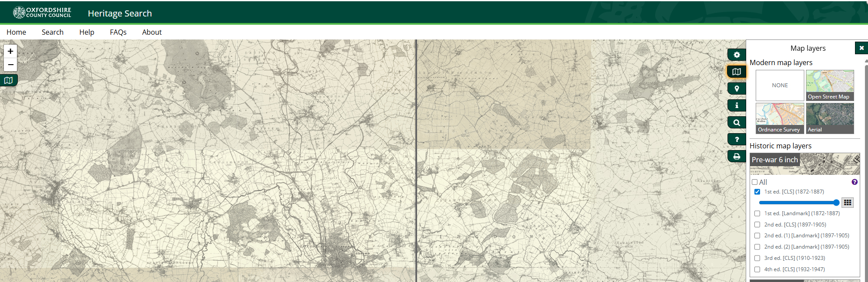This screenshot has width=868, height=282.
Task: Check the All historic layers checkbox
Action: pyautogui.click(x=755, y=182)
